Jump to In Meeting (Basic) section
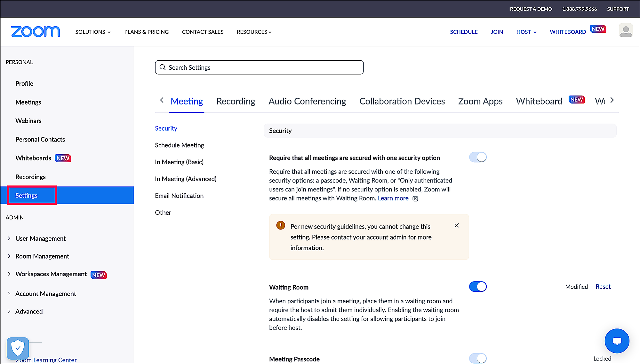The image size is (640, 364). tap(179, 162)
